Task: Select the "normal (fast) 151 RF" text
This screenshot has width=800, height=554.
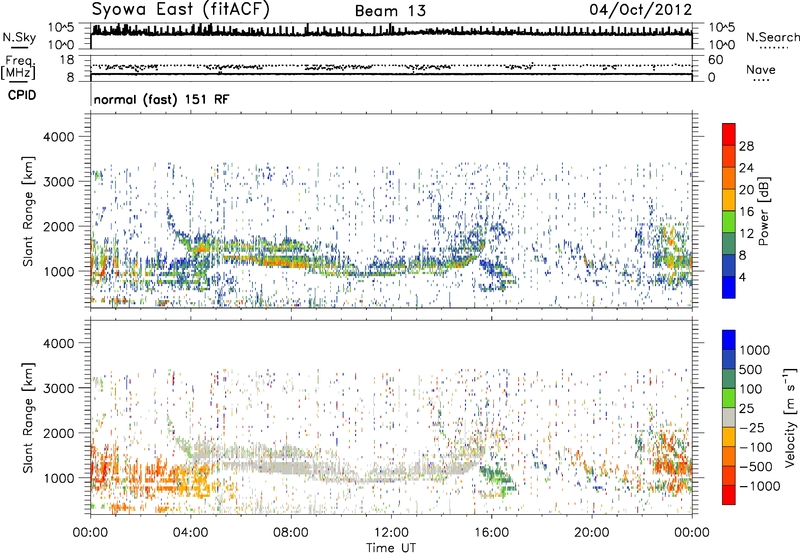Action: click(161, 99)
